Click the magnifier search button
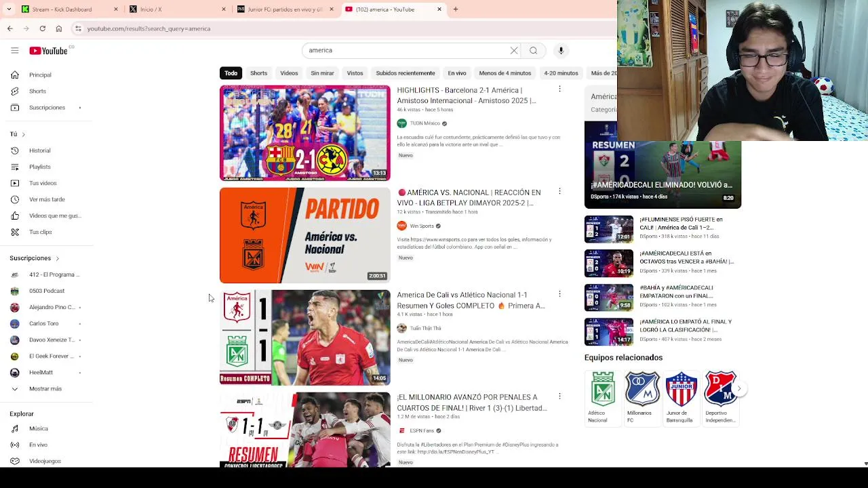 tap(534, 50)
